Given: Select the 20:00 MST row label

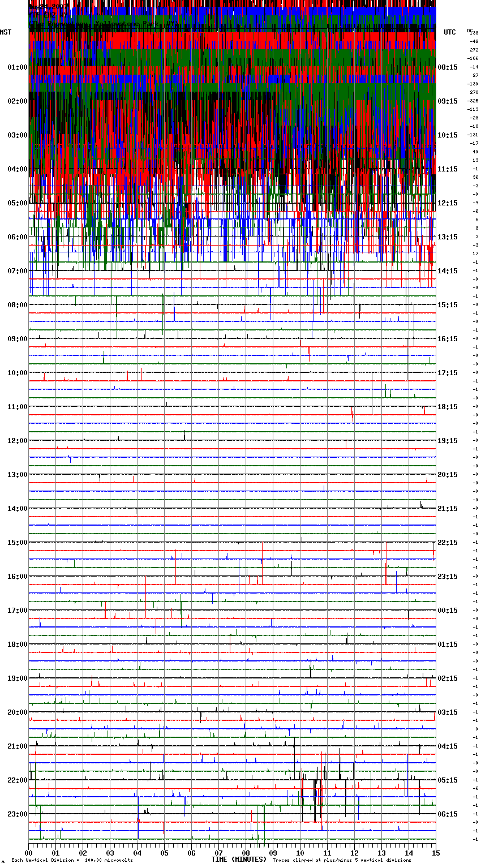Looking at the screenshot, I should click(x=18, y=712).
